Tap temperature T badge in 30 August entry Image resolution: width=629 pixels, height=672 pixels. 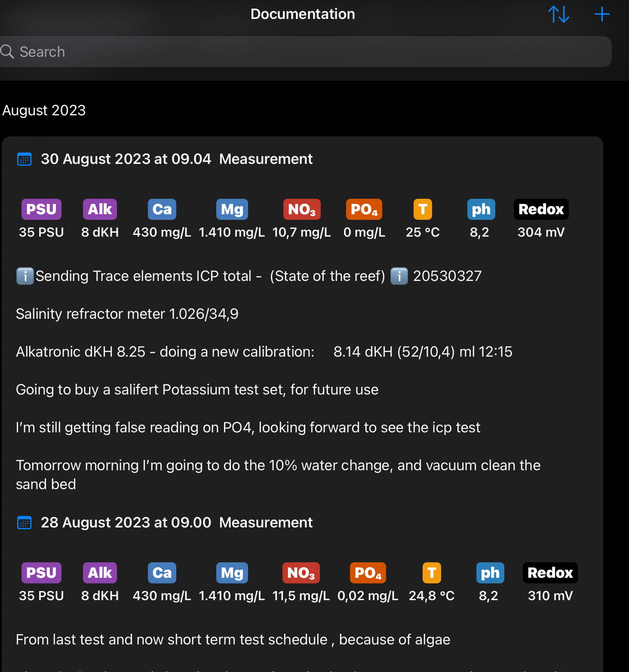coord(422,210)
